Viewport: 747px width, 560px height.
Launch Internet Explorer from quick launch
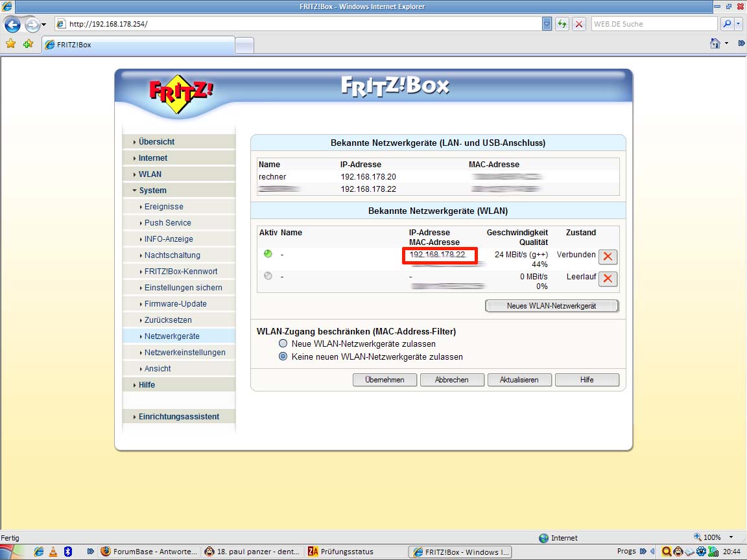[39, 552]
